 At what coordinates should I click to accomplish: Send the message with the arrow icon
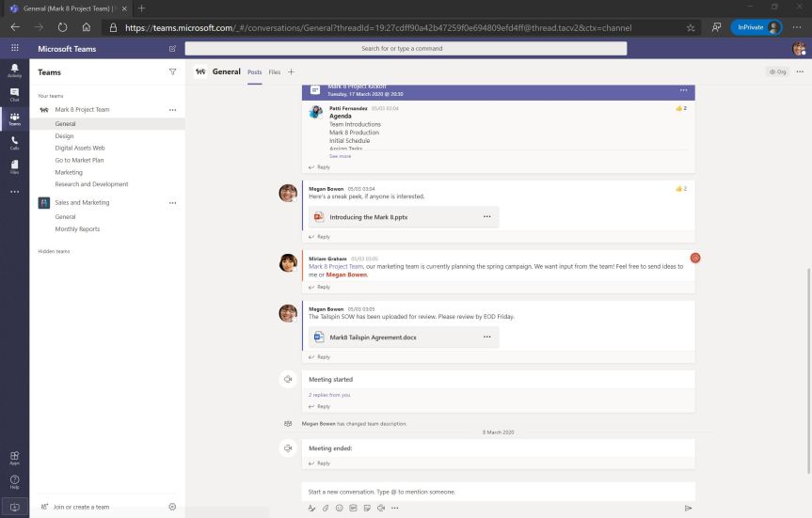point(688,508)
